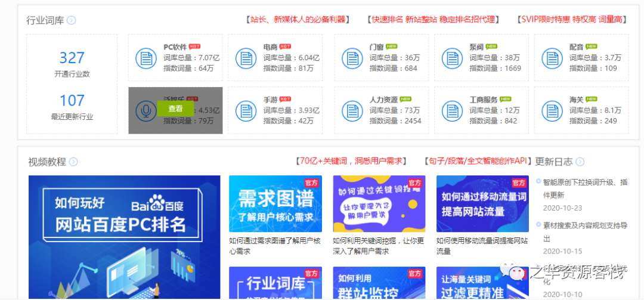The width and height of the screenshot is (644, 300).
Task: Click the 工商服务 document icon
Action: click(452, 110)
